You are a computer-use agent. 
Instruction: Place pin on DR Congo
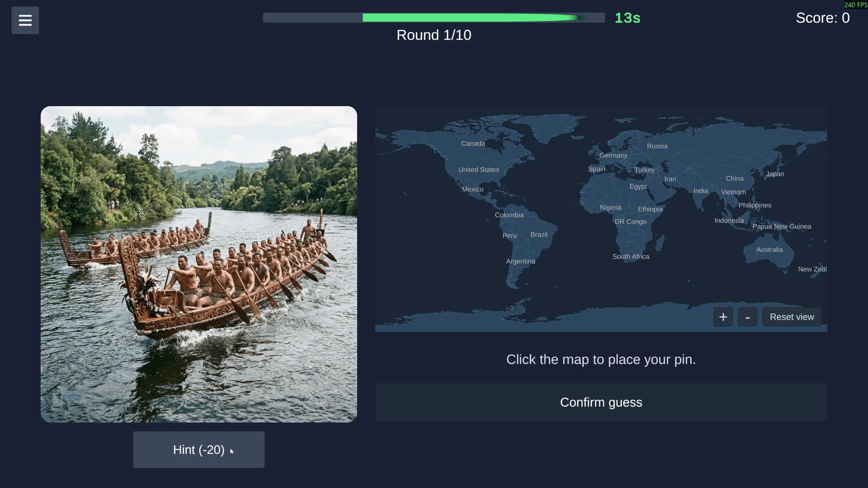(630, 222)
